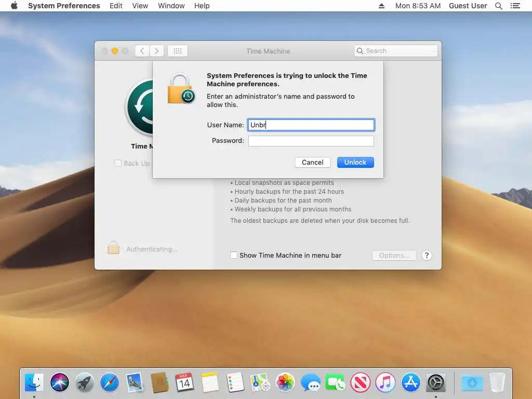Open the Edit menu

point(116,6)
